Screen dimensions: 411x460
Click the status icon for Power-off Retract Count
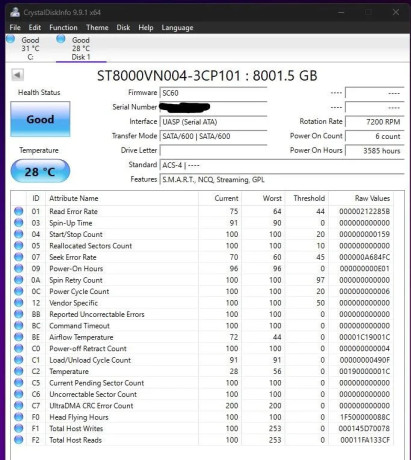pos(19,348)
